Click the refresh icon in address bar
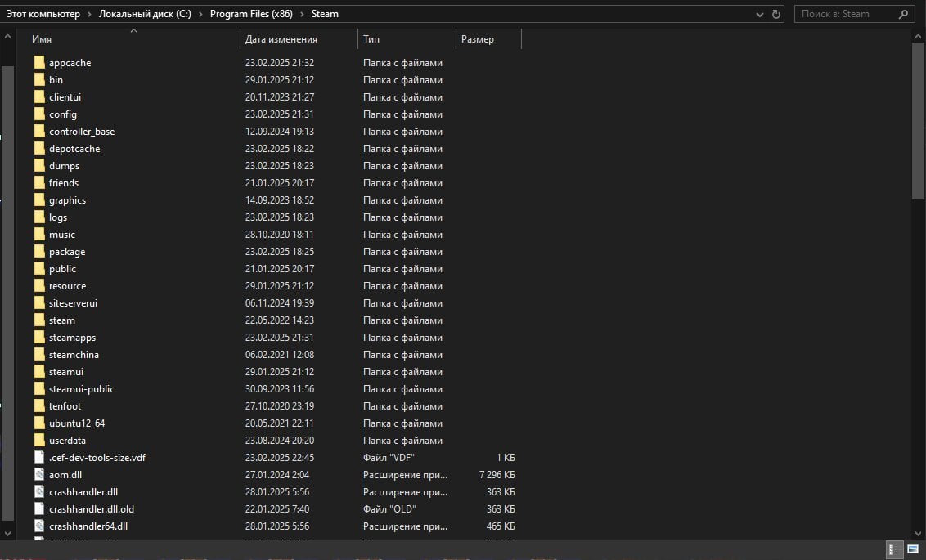926x560 pixels. pyautogui.click(x=776, y=14)
